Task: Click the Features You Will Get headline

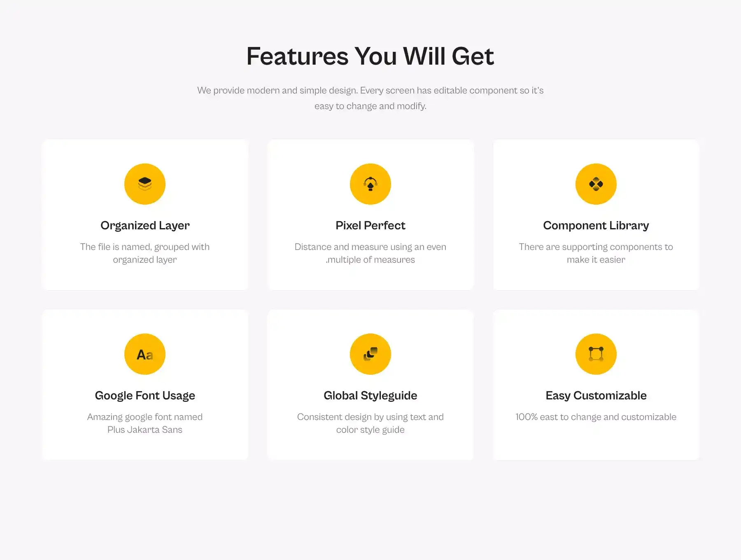Action: (370, 56)
